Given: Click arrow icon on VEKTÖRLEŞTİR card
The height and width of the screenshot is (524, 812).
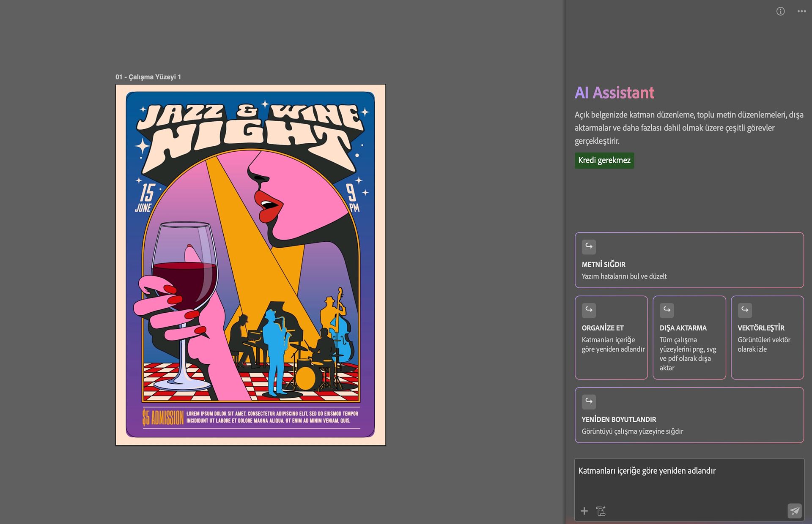Looking at the screenshot, I should (x=745, y=310).
